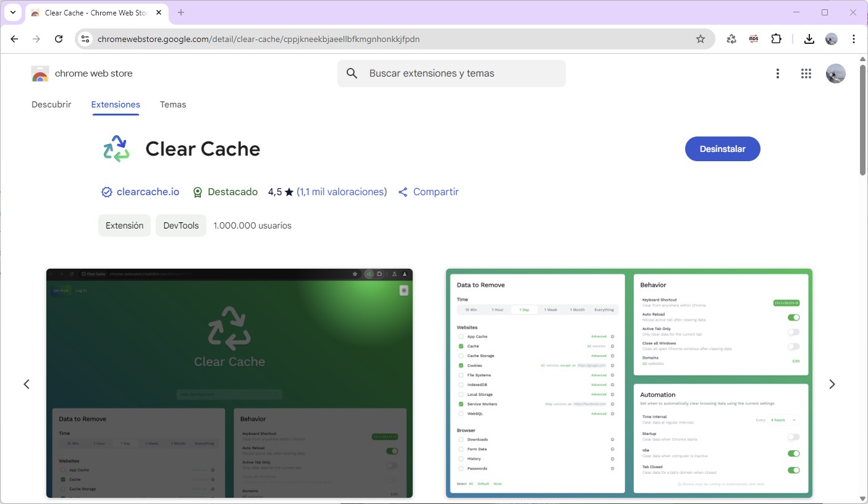Switch to the Temas tab
868x504 pixels.
173,104
